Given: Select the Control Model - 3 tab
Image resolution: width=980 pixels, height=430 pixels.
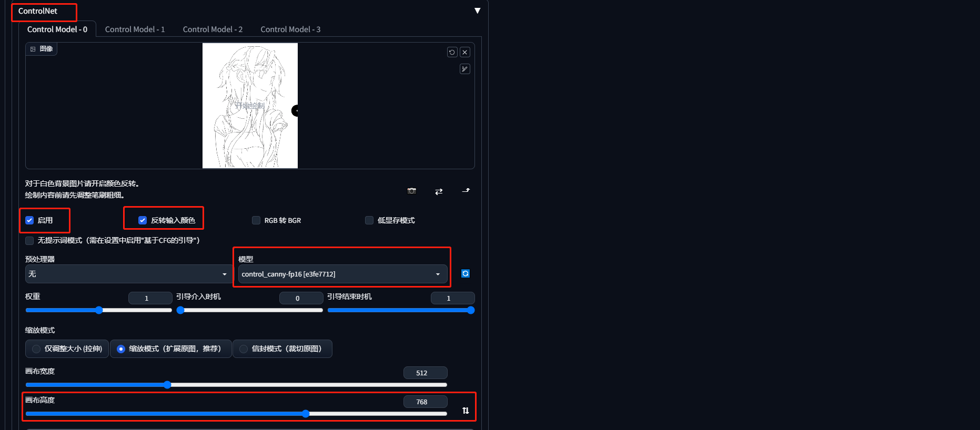Looking at the screenshot, I should [290, 29].
